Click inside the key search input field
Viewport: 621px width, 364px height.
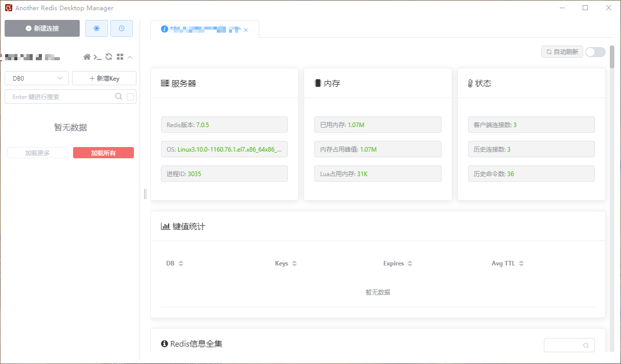click(61, 96)
